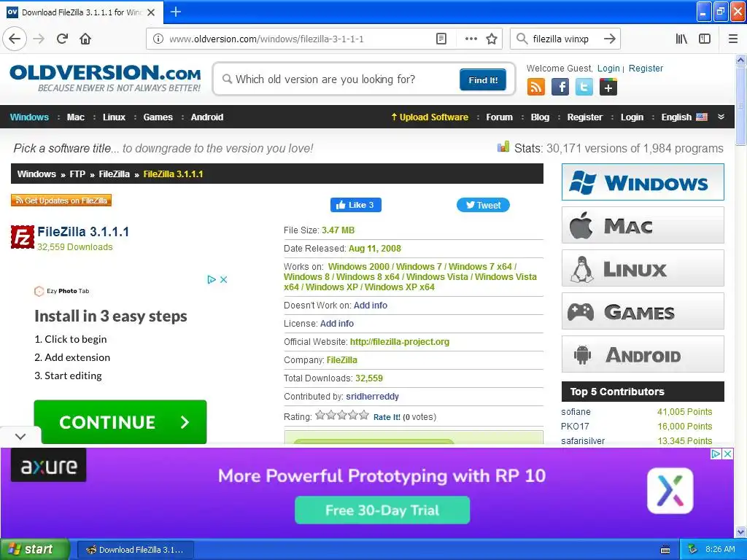Open the Blog menu item
Screen dimensions: 747x560
(540, 117)
